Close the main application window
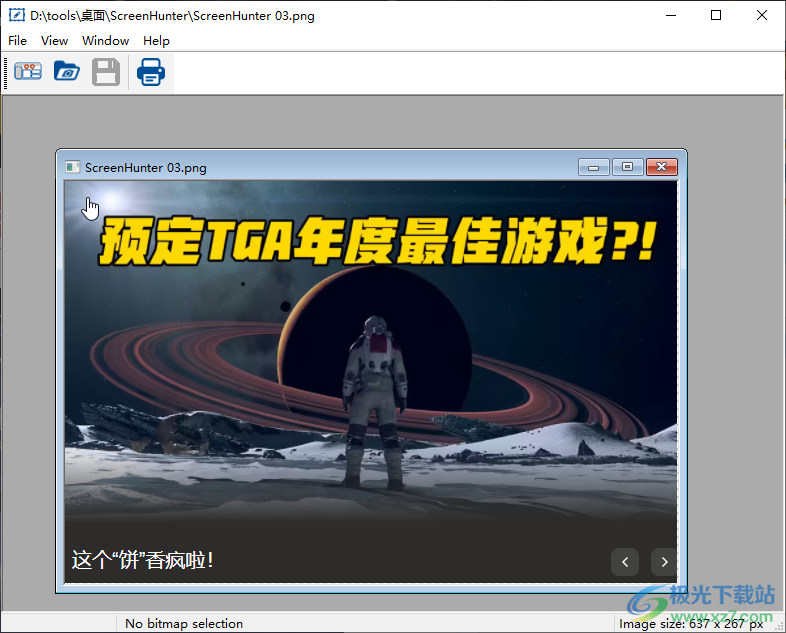 761,16
